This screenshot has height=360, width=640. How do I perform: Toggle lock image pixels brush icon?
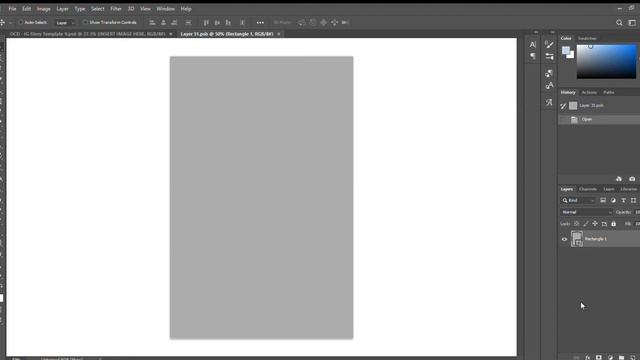click(586, 224)
